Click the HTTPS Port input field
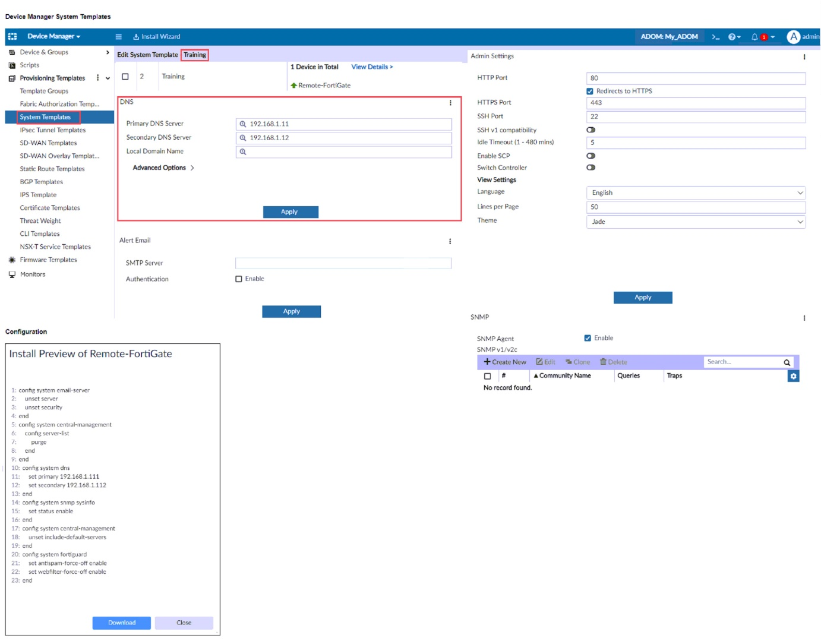Image resolution: width=821 pixels, height=644 pixels. point(696,103)
